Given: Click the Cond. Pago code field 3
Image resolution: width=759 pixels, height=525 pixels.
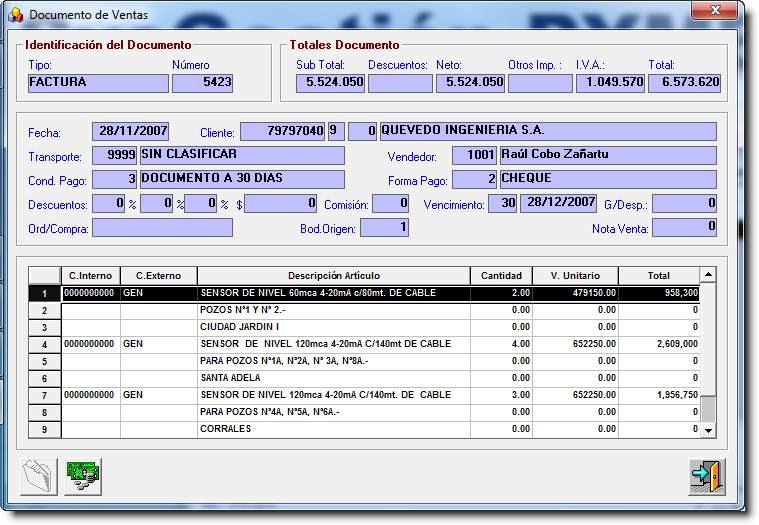Looking at the screenshot, I should click(114, 180).
